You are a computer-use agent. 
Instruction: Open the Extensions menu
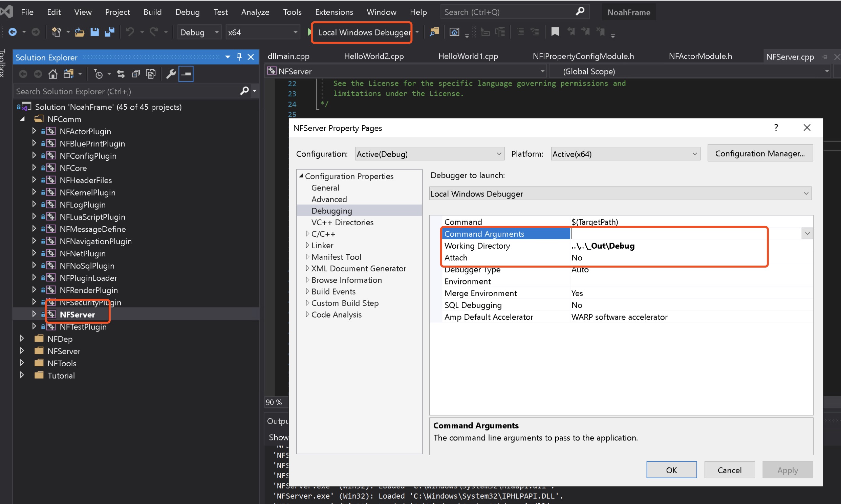tap(334, 12)
